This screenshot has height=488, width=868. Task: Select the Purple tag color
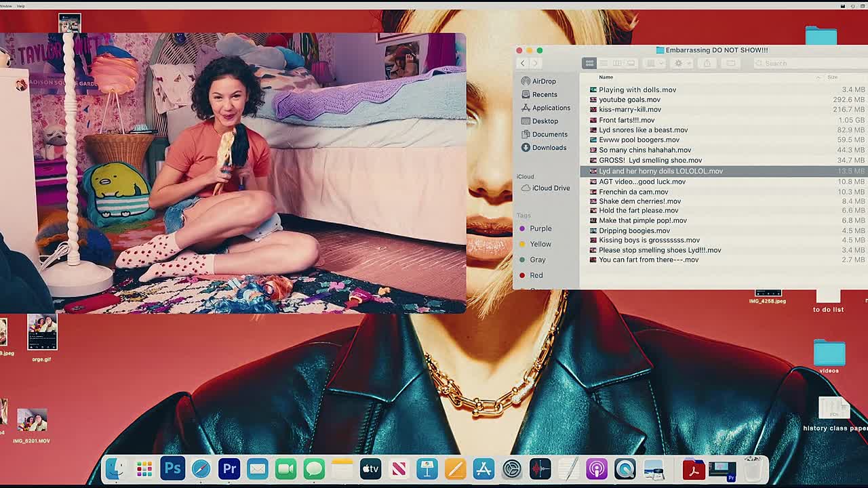pyautogui.click(x=540, y=228)
